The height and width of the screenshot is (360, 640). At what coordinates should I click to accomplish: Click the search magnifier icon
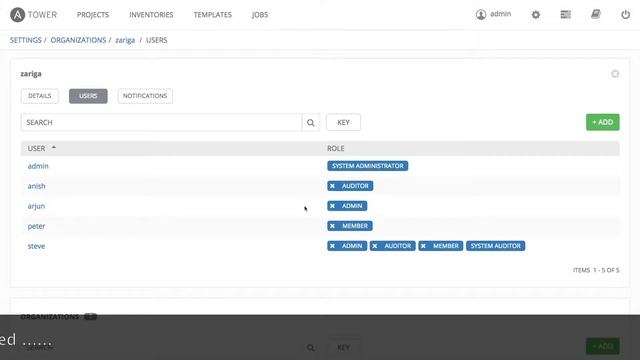[x=311, y=122]
